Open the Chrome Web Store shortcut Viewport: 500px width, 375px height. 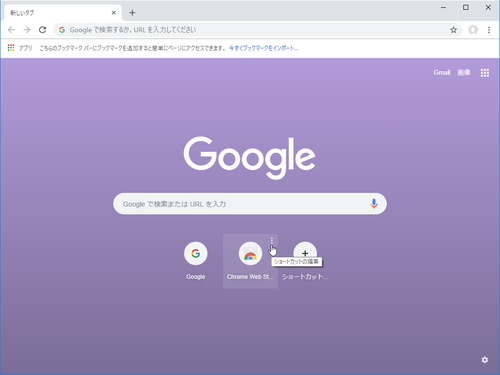[x=250, y=261]
